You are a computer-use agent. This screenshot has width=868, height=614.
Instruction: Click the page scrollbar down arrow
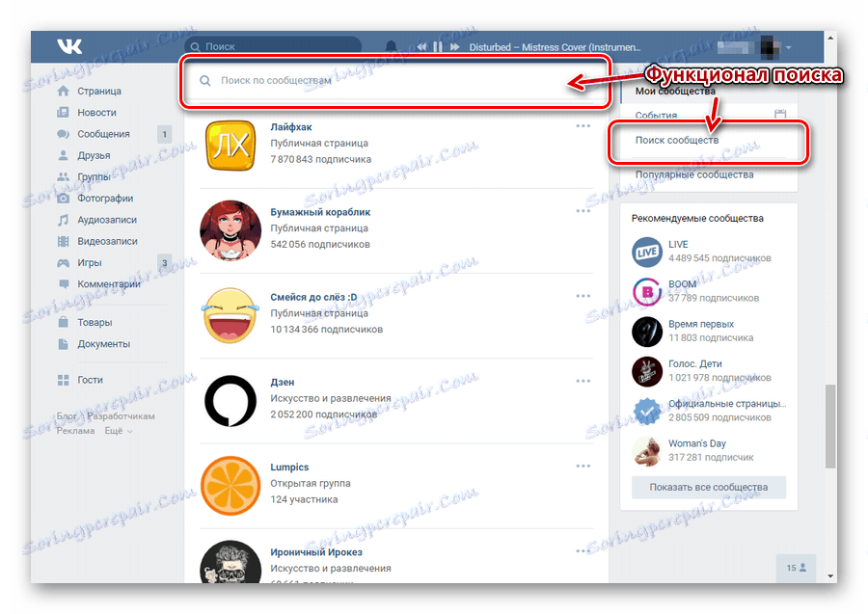(x=830, y=575)
